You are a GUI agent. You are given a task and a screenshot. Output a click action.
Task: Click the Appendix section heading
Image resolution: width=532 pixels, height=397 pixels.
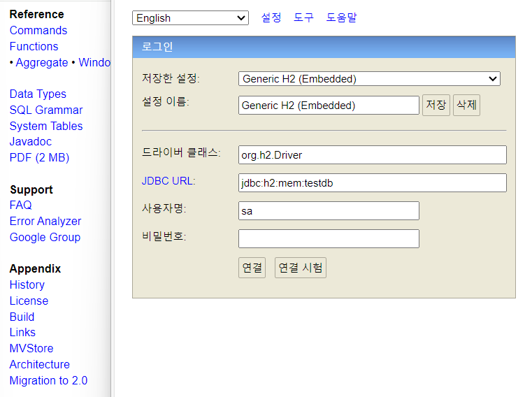click(35, 268)
